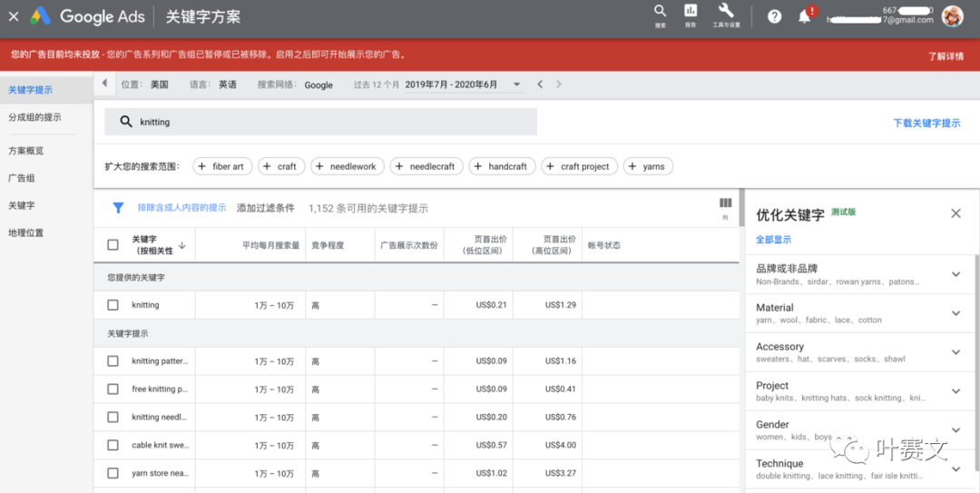The width and height of the screenshot is (980, 493).
Task: Expand the 品牌或非品牌 category
Action: point(955,274)
